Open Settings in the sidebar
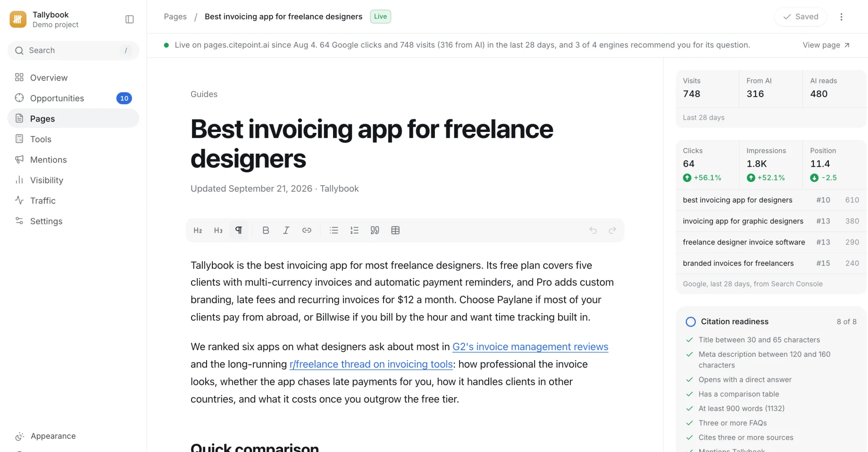 pos(73,221)
